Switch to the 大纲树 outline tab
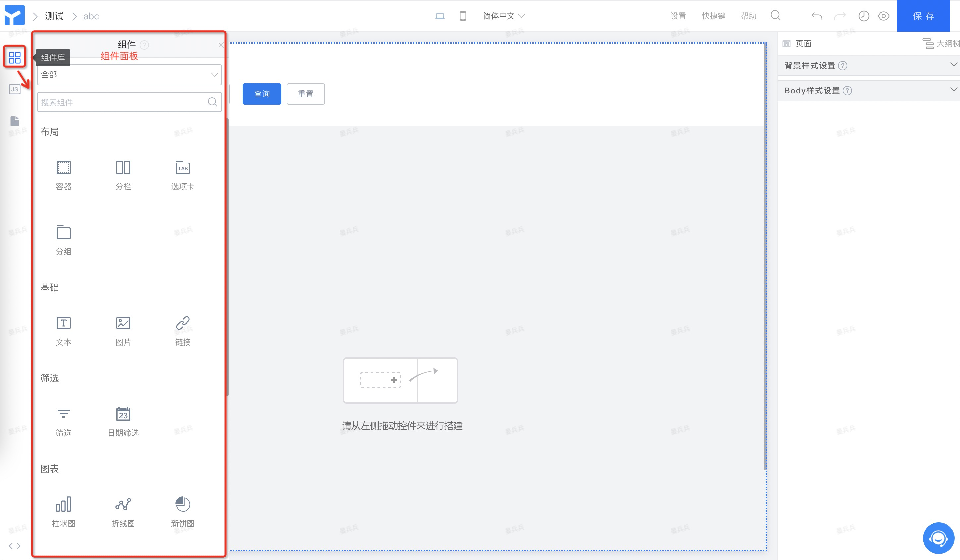960x560 pixels. click(x=941, y=43)
